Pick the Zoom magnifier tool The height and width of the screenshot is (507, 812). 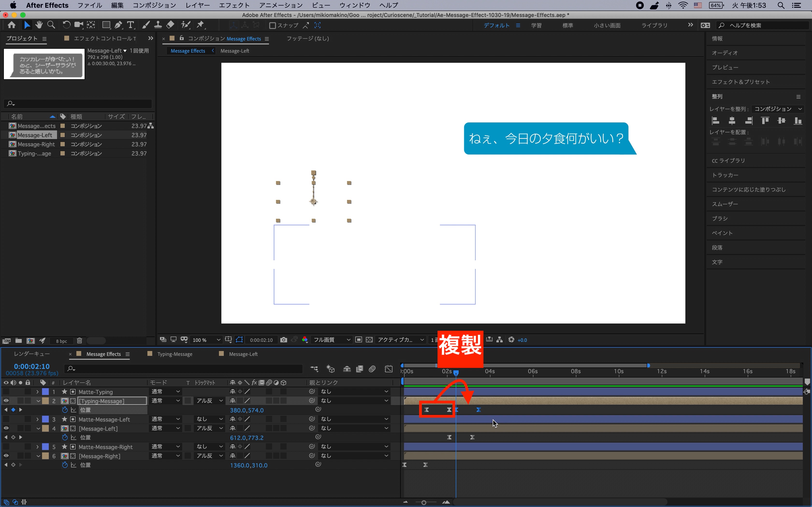pyautogui.click(x=51, y=25)
